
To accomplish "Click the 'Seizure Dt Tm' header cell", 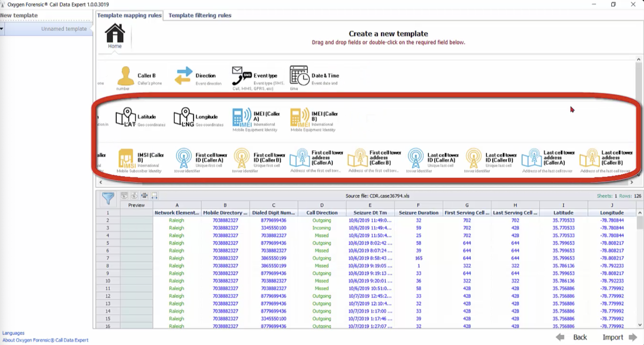I will (370, 212).
